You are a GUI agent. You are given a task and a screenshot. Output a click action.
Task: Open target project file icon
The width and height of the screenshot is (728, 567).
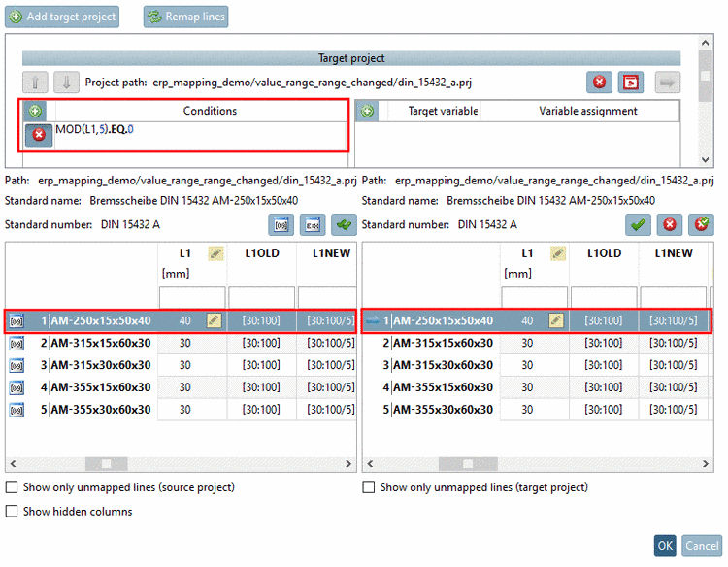(631, 83)
